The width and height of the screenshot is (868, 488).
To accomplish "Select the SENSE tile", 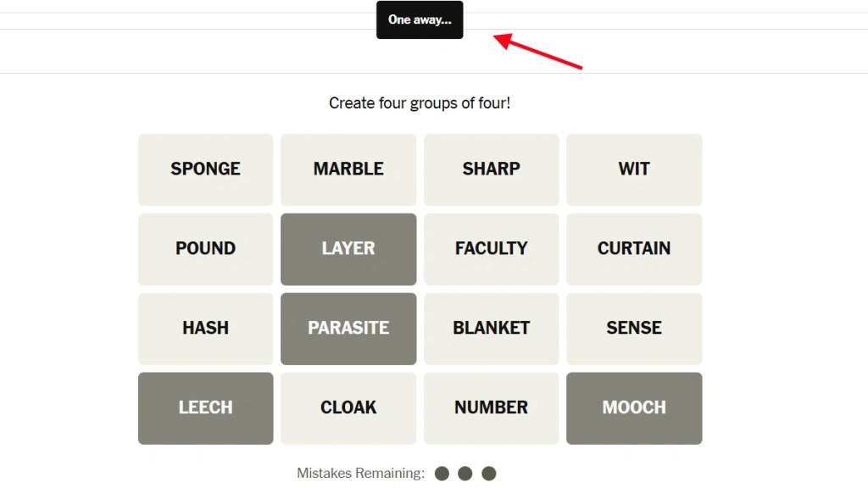I will [634, 329].
